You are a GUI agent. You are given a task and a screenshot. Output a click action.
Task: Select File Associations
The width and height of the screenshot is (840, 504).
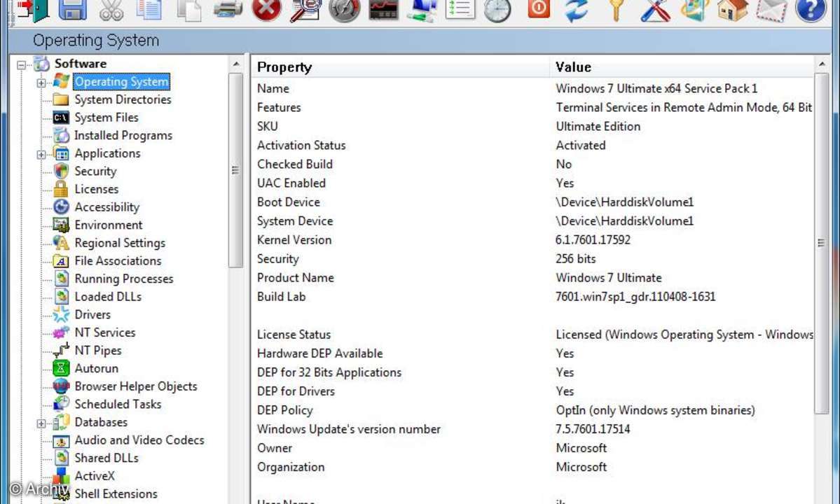click(118, 260)
